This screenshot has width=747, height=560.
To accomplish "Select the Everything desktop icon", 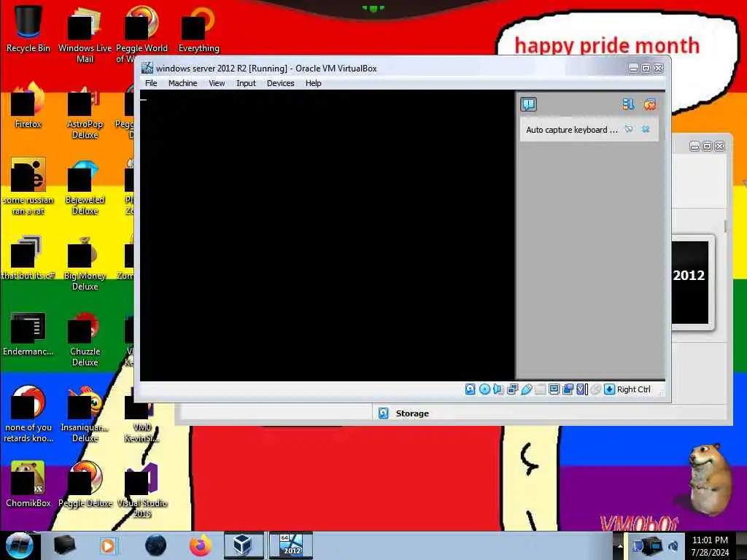I will [x=198, y=29].
